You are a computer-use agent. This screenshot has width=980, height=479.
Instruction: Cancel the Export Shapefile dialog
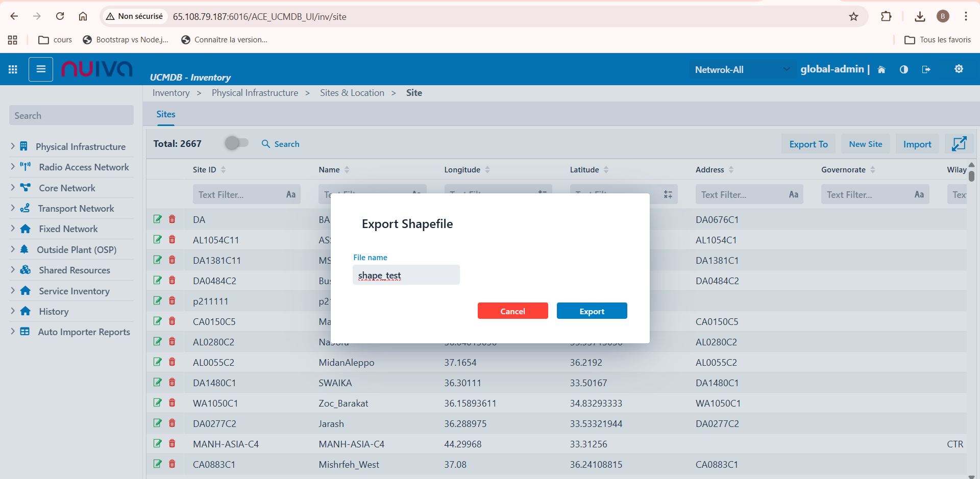[512, 311]
